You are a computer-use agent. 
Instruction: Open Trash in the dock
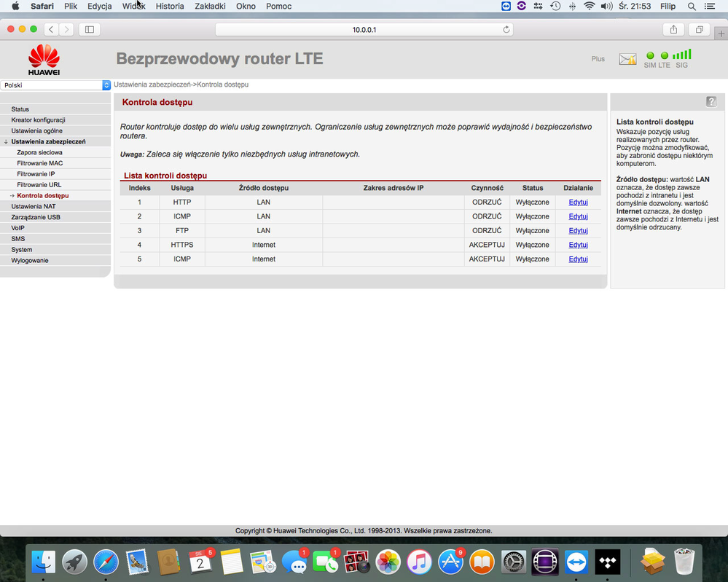pos(684,561)
